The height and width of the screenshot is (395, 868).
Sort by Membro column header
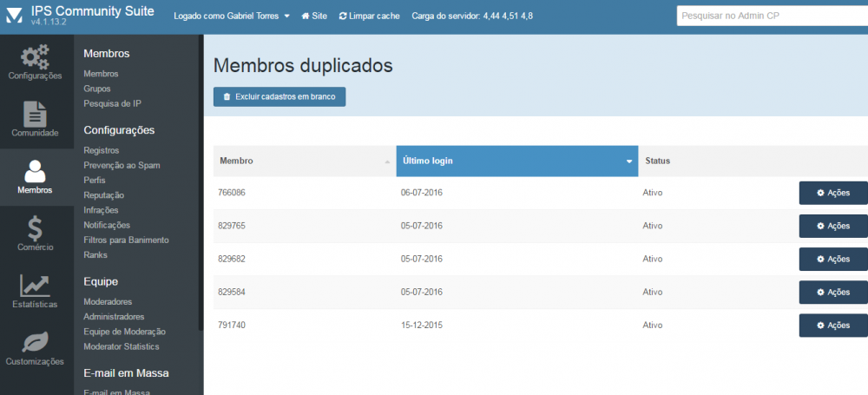click(305, 161)
